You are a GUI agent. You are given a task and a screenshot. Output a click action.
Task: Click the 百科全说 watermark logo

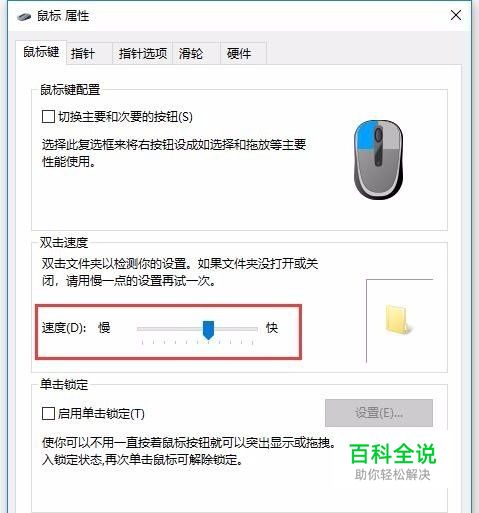(393, 462)
